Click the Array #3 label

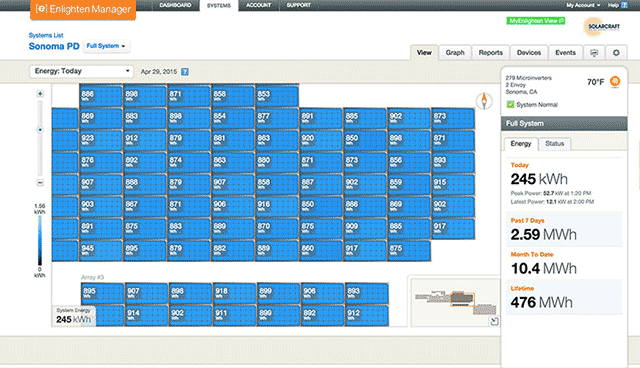[x=92, y=277]
